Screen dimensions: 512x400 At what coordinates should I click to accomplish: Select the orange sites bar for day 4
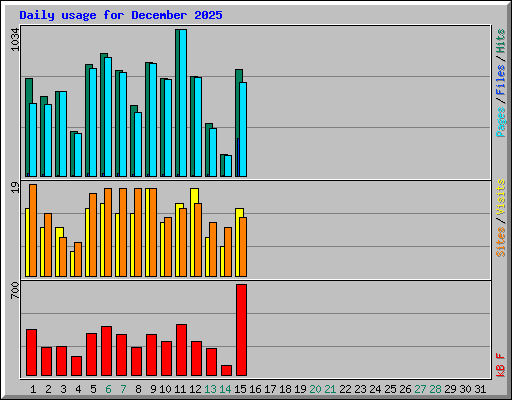(x=78, y=260)
